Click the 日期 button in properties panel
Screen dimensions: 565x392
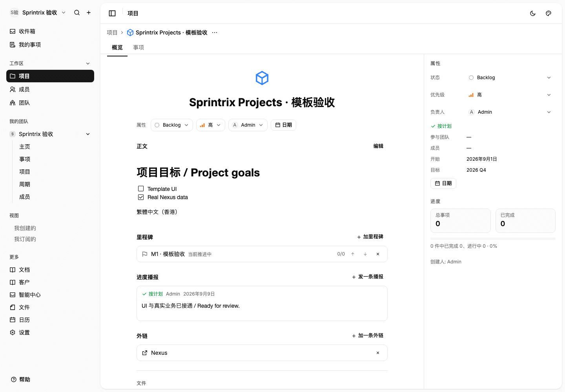click(443, 183)
